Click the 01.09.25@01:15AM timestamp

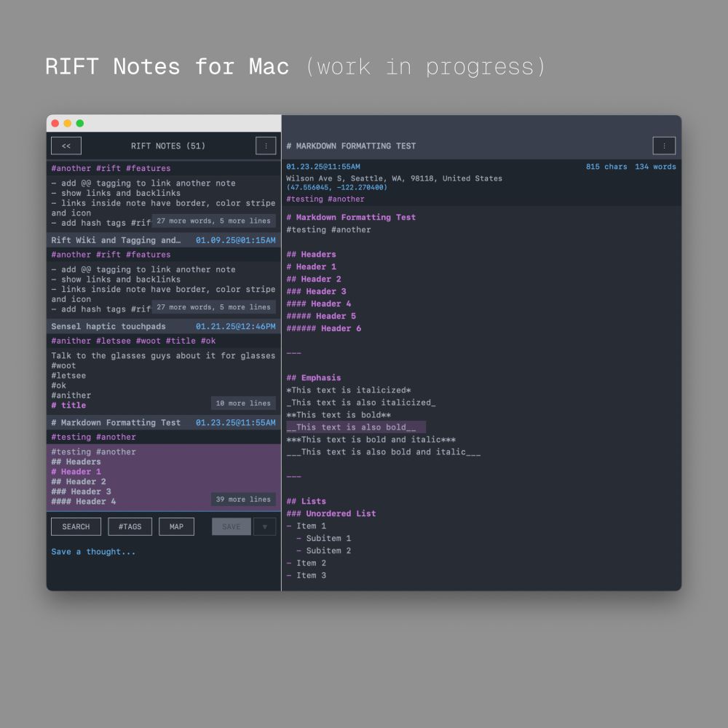(x=235, y=240)
